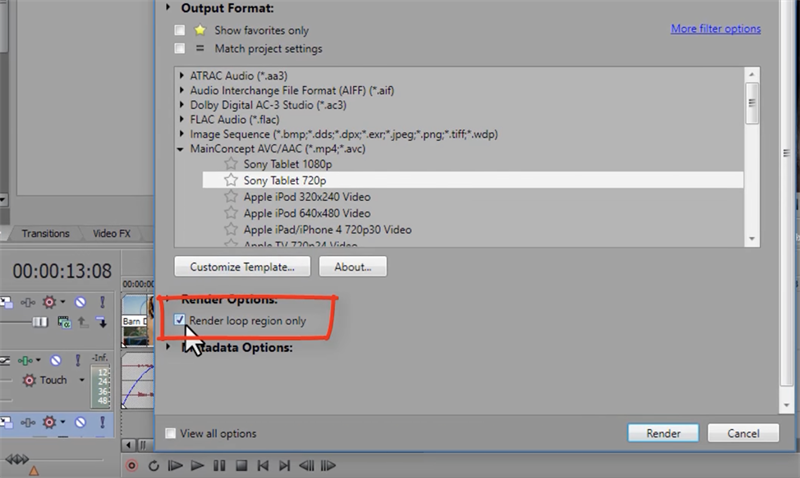The image size is (800, 478).
Task: Favorite the Sony Tablet 1080p template star
Action: pos(231,164)
